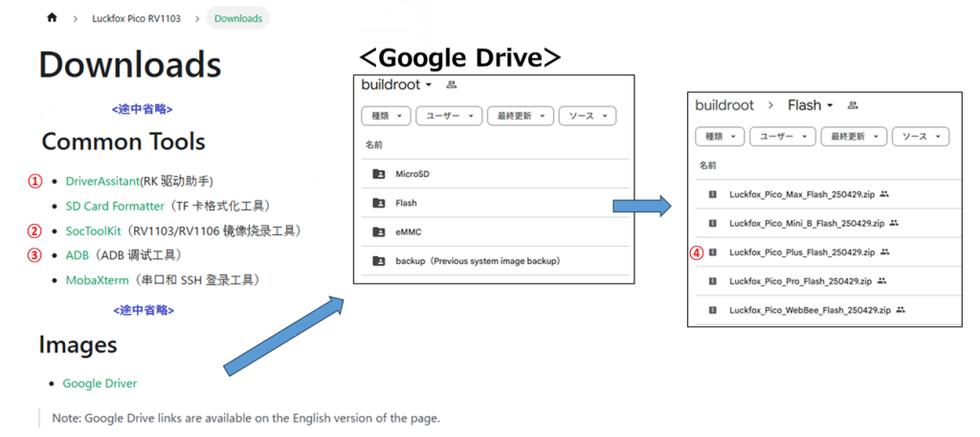Open the DriverAssitant download link
This screenshot has height=437, width=980.
pyautogui.click(x=102, y=181)
